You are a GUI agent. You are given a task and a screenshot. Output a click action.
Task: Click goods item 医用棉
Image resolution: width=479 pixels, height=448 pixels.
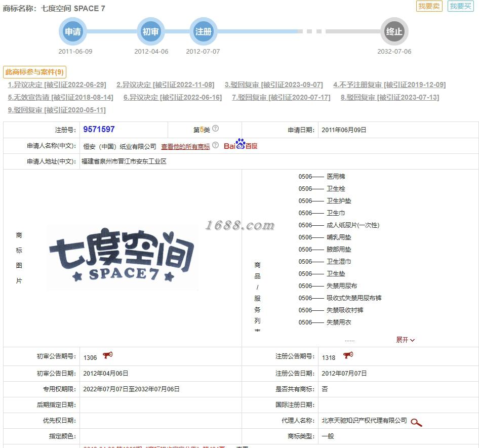pyautogui.click(x=336, y=177)
